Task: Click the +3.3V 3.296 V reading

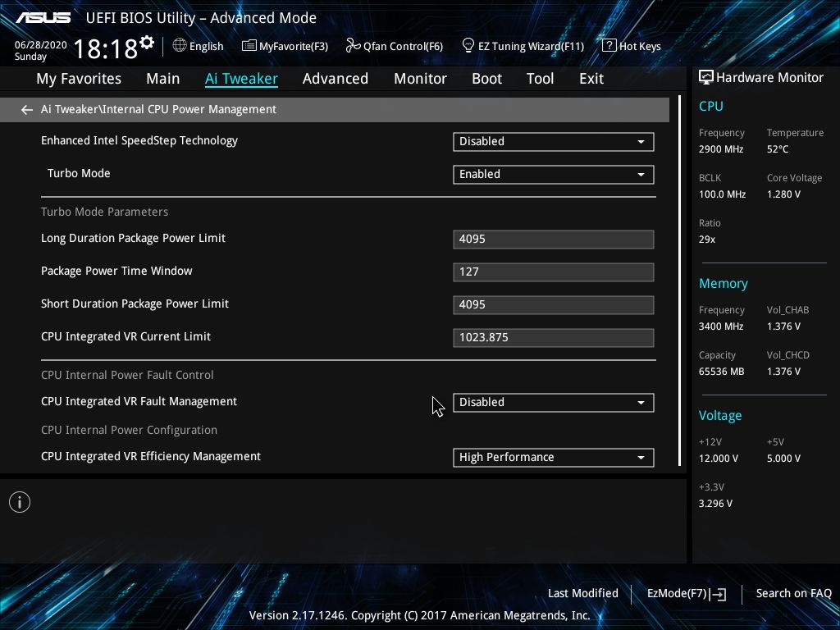Action: pos(715,504)
